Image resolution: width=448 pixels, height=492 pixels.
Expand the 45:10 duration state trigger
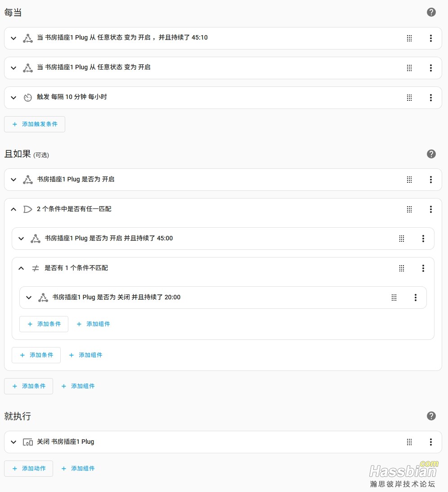[x=13, y=38]
